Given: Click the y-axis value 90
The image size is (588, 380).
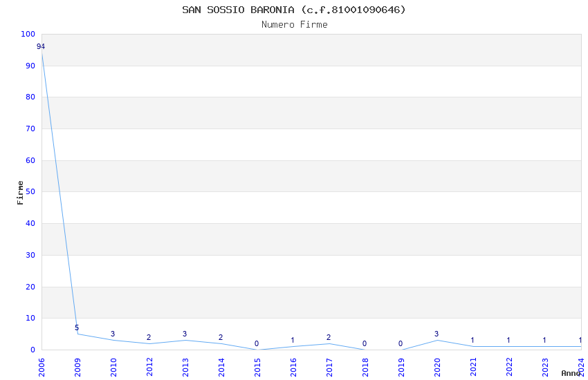Looking at the screenshot, I should pos(30,66).
